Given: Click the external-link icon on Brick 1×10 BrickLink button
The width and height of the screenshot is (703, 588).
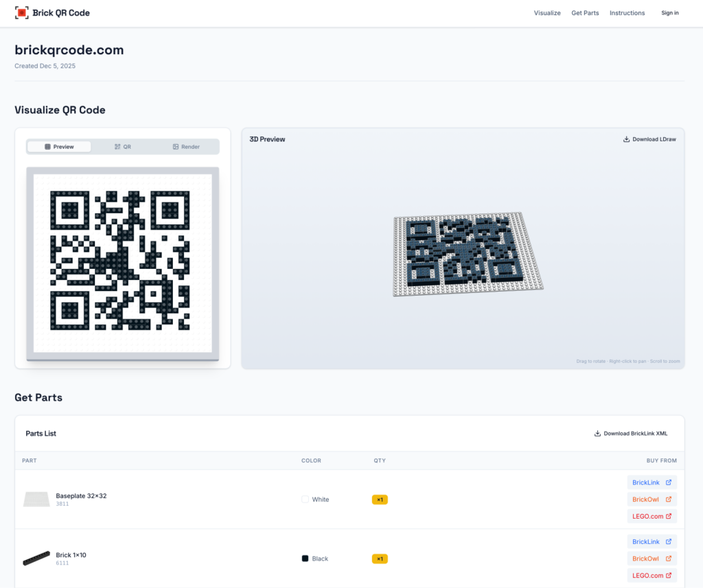Looking at the screenshot, I should [x=669, y=542].
